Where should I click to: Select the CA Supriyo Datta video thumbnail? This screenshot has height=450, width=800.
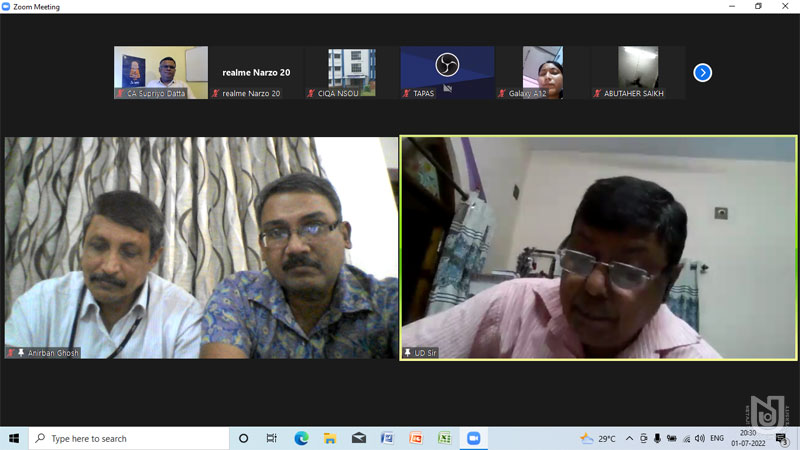(x=160, y=72)
